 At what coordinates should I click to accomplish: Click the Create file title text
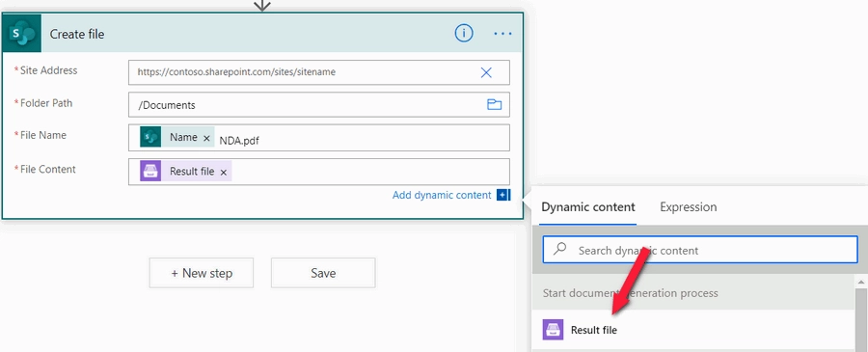tap(77, 35)
